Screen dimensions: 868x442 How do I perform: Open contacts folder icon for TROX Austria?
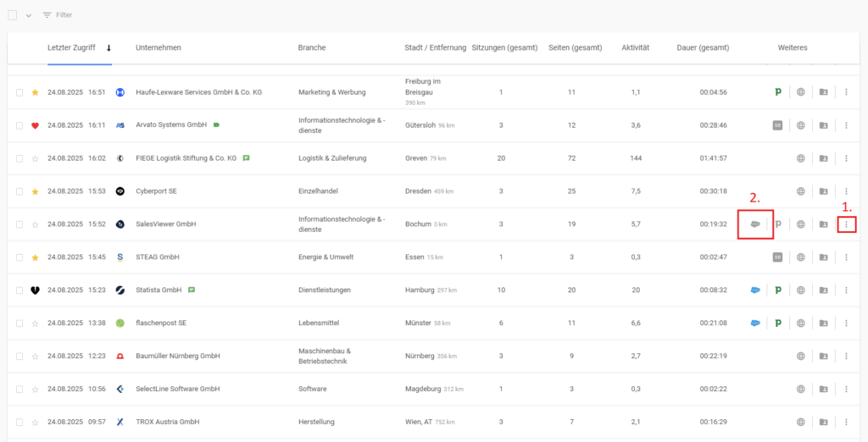(823, 422)
